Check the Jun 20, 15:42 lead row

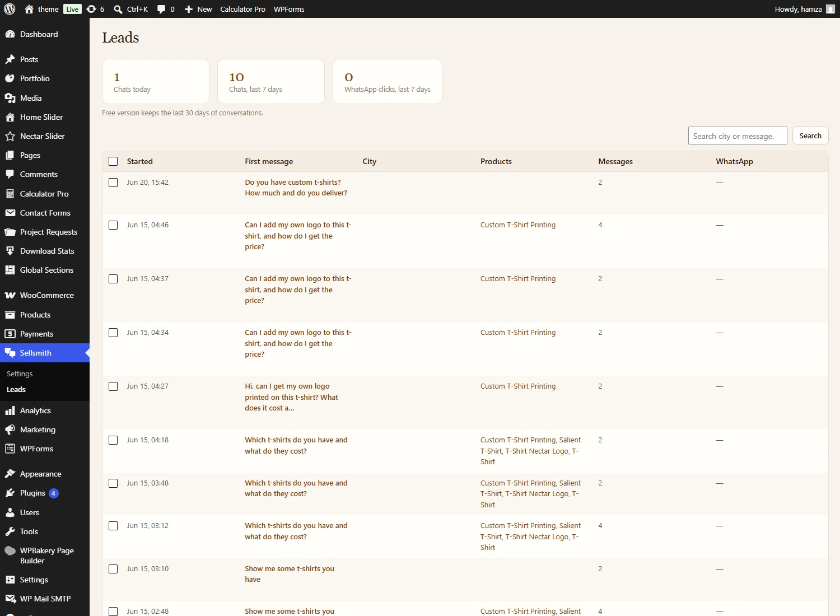113,183
